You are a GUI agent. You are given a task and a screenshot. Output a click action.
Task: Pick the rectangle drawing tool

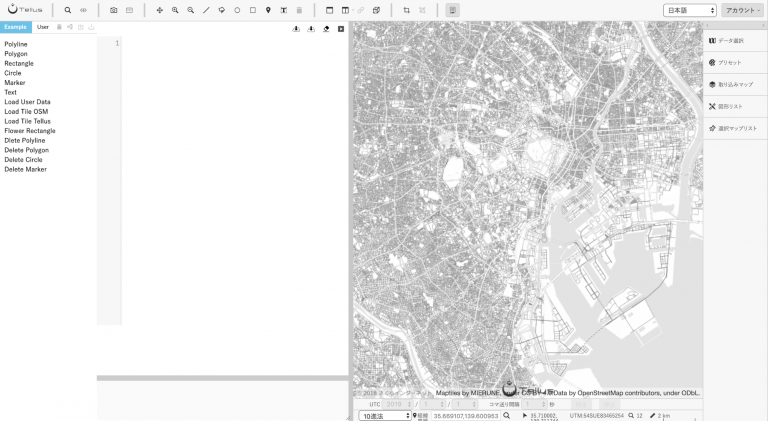253,10
